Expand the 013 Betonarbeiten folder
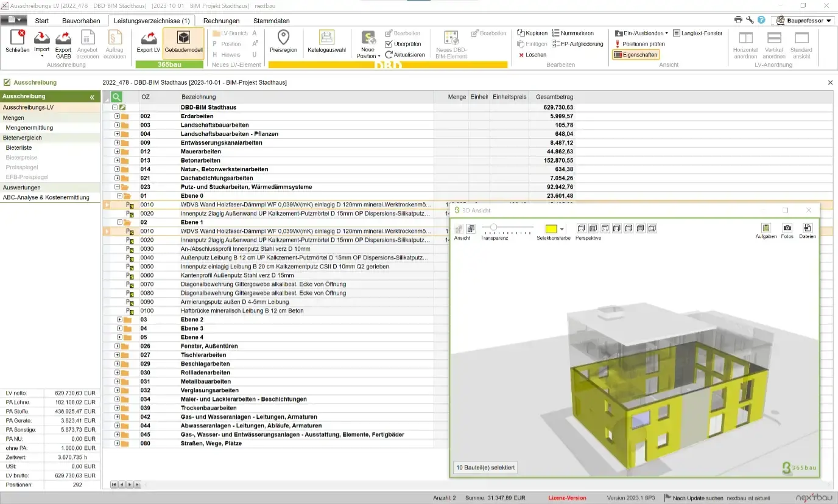 point(117,160)
